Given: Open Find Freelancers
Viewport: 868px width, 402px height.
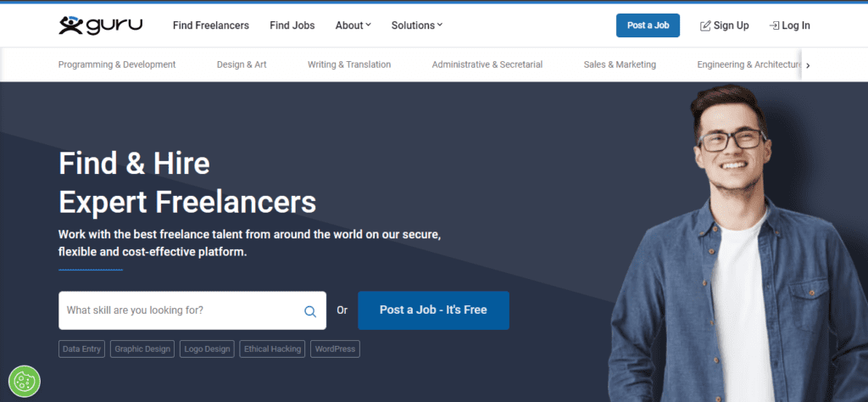Looking at the screenshot, I should pos(211,25).
